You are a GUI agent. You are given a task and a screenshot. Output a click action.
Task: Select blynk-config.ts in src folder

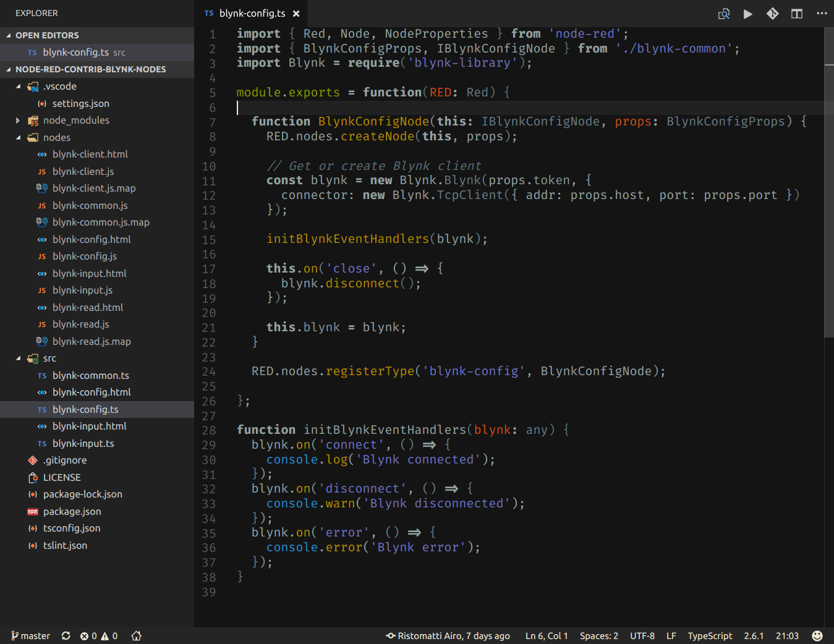(x=97, y=409)
